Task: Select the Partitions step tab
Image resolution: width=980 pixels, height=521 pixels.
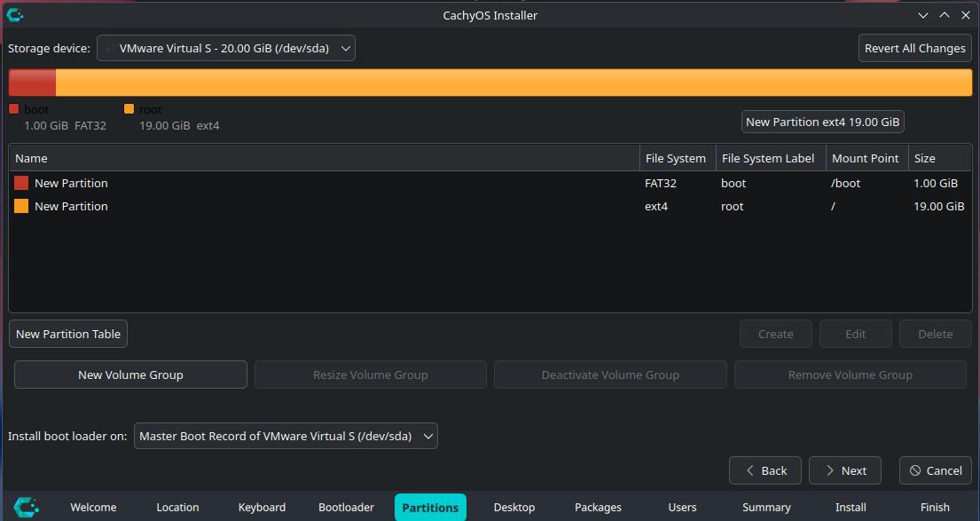Action: tap(430, 507)
